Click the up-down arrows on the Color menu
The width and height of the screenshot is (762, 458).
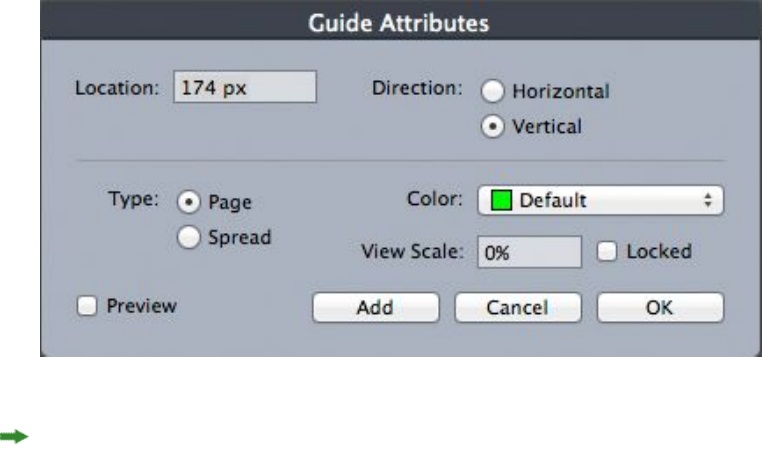click(708, 200)
